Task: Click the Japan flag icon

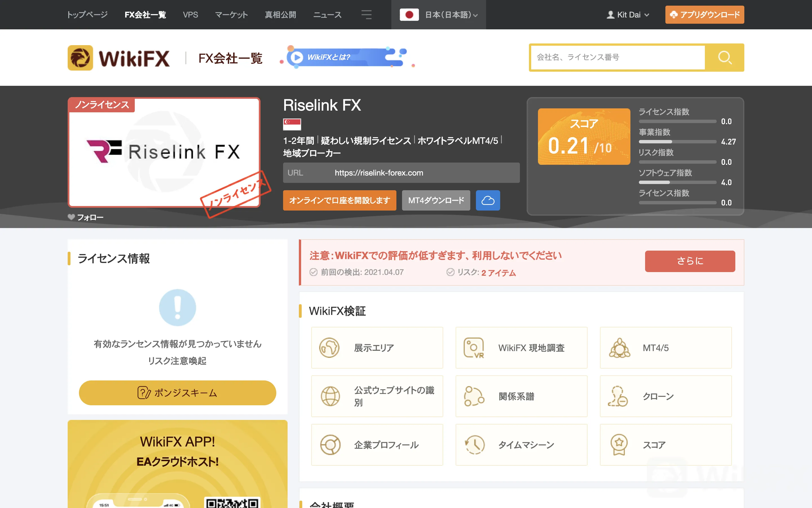Action: (x=409, y=14)
